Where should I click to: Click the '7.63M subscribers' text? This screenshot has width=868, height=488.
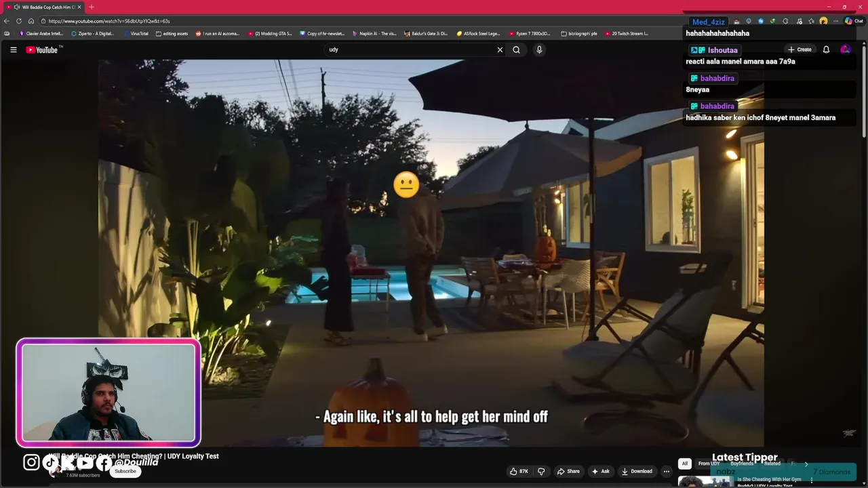tap(83, 475)
